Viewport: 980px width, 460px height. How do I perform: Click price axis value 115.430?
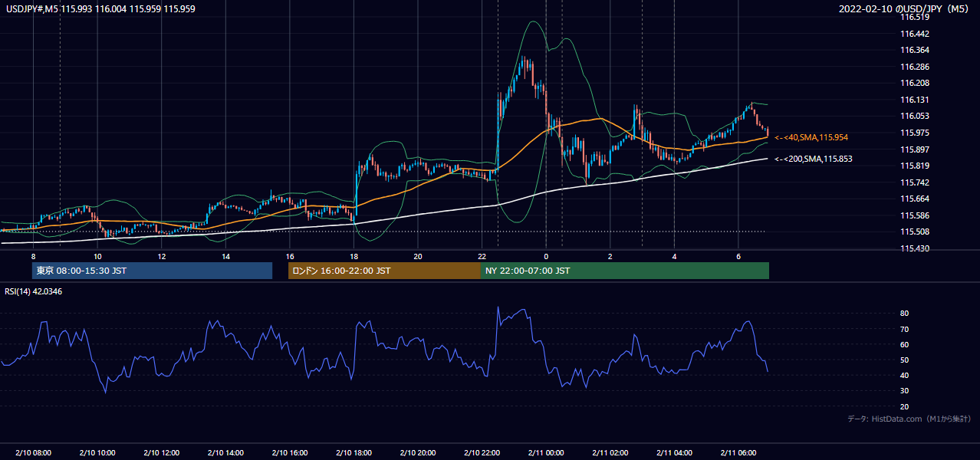[x=915, y=248]
